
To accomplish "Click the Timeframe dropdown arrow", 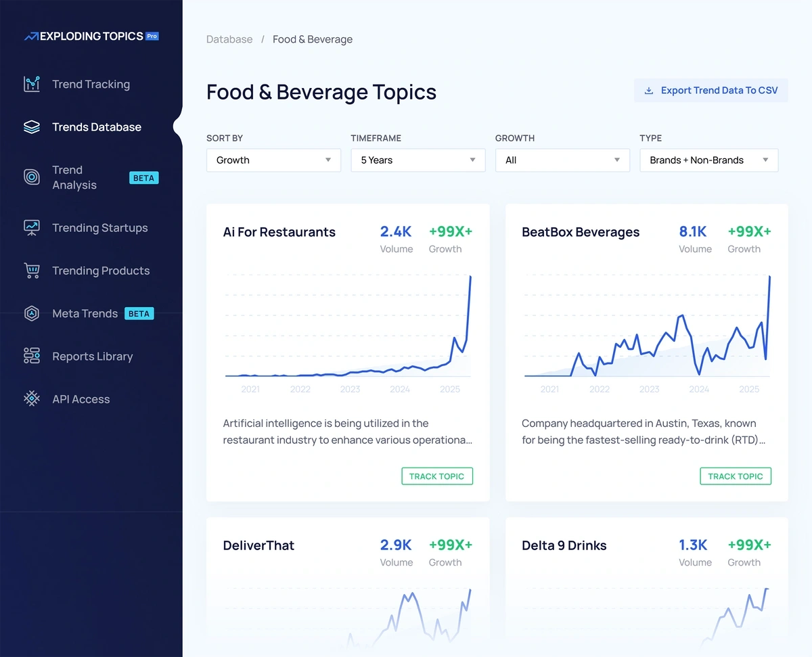I will (472, 160).
